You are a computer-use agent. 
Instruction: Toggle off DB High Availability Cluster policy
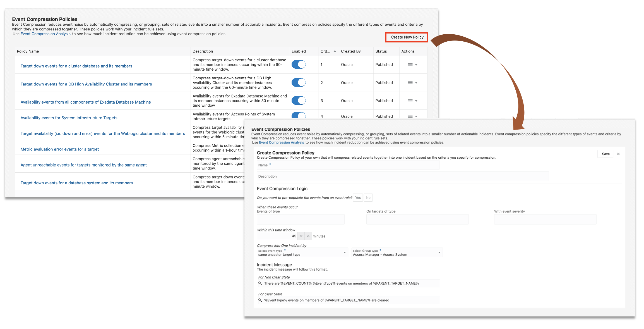click(x=298, y=83)
